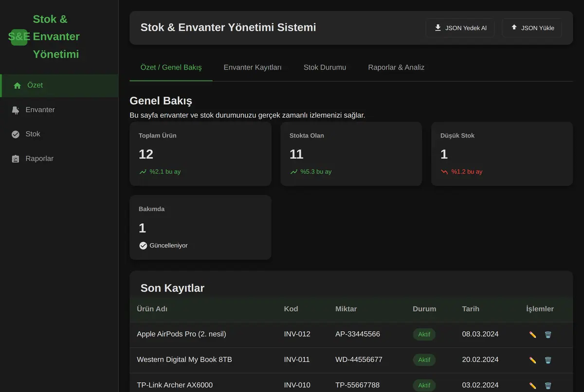Click the Raporlar clipboard icon

16,159
